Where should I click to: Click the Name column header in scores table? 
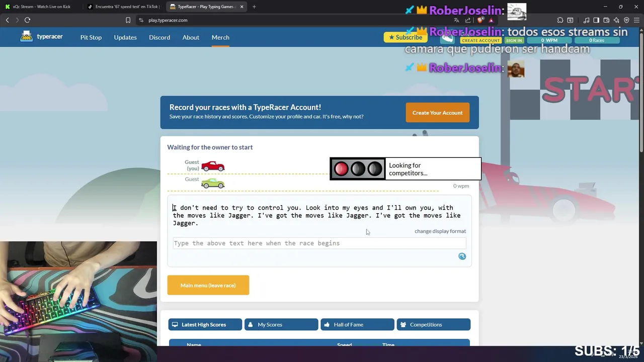point(194,344)
